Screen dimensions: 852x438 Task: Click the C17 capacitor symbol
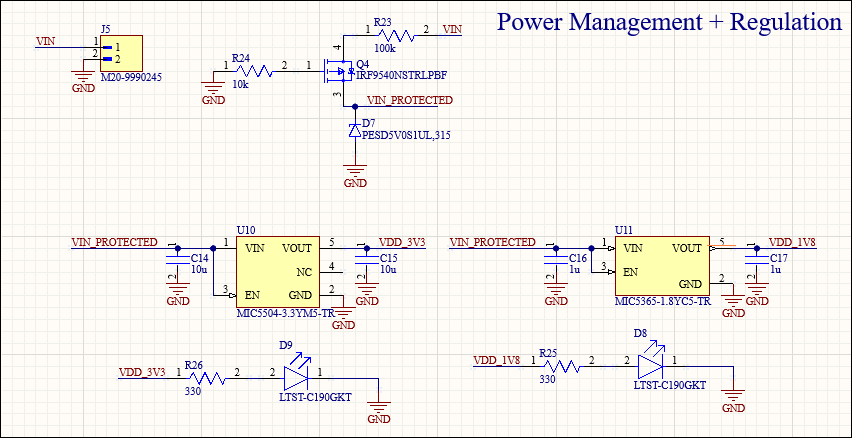pyautogui.click(x=756, y=258)
